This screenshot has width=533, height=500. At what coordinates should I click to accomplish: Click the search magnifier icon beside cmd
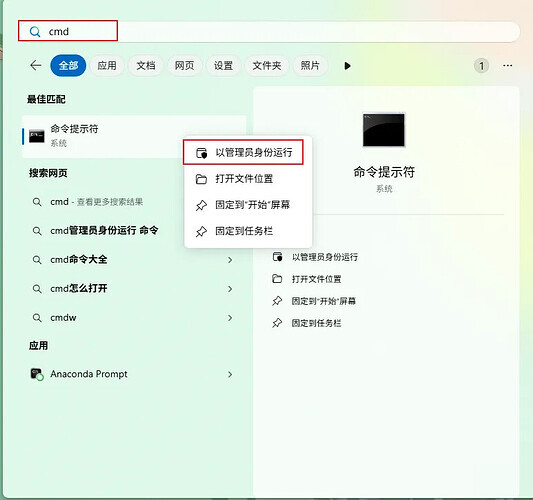coord(35,32)
